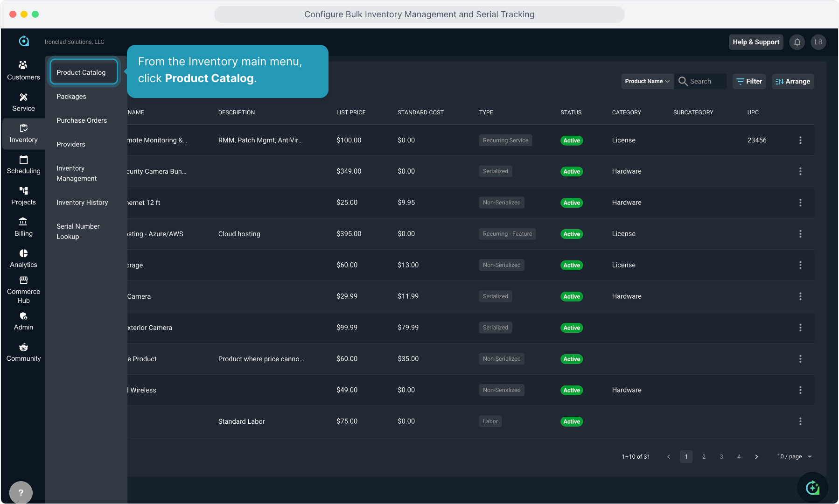
Task: Click the question mark help bubble
Action: point(21,493)
